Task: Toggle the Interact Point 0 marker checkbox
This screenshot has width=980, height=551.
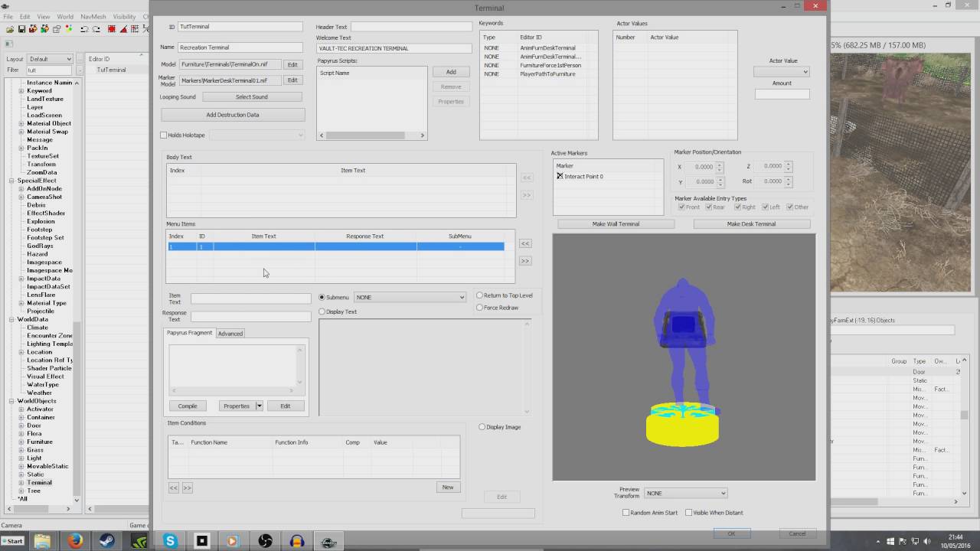Action: click(x=560, y=176)
